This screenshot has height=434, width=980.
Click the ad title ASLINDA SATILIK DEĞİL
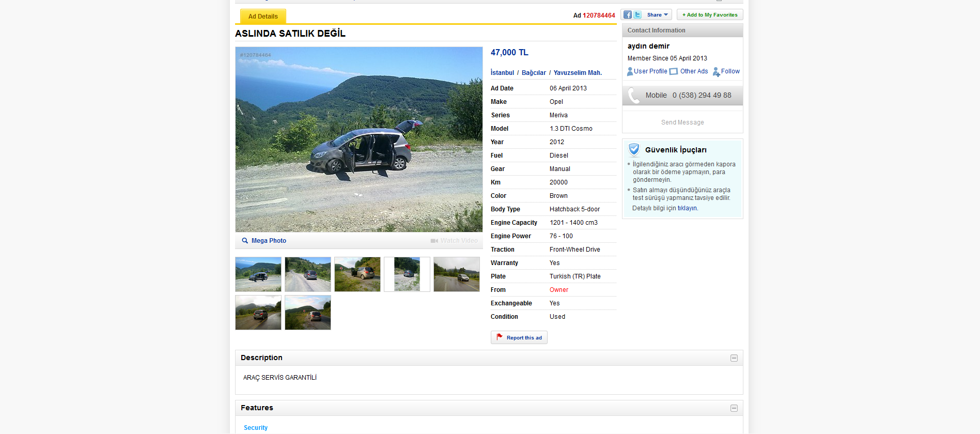(x=290, y=34)
